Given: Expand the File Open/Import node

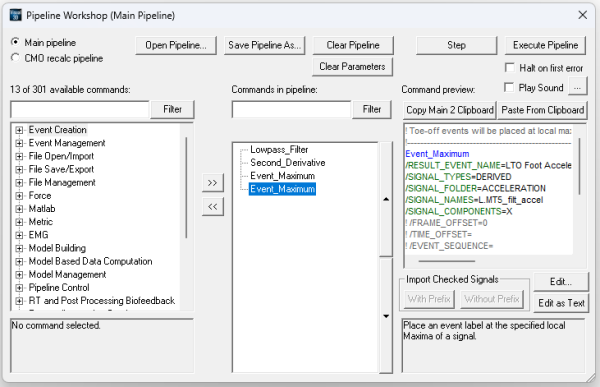Looking at the screenshot, I should tap(19, 156).
